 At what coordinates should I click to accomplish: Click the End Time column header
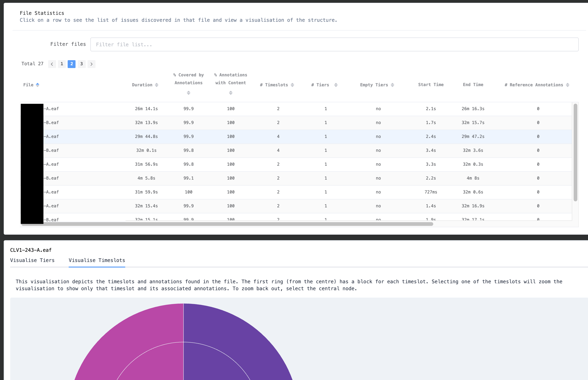(473, 85)
